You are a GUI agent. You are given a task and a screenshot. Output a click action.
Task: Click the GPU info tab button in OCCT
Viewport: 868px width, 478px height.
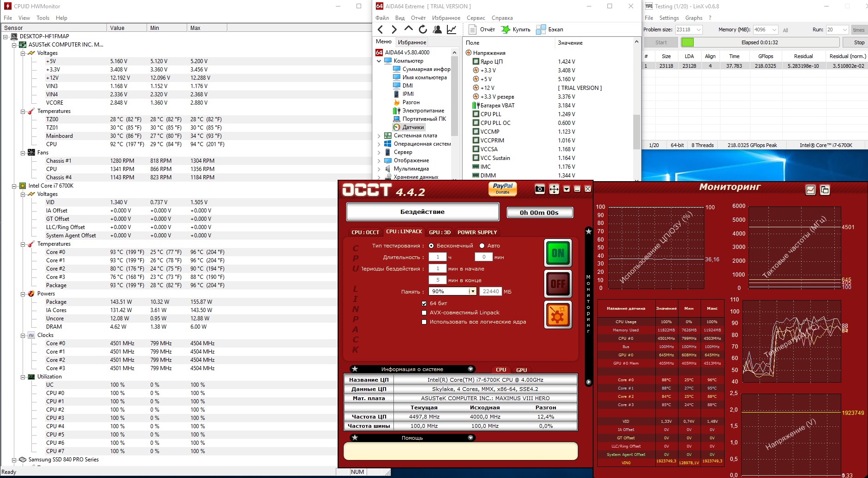click(522, 370)
